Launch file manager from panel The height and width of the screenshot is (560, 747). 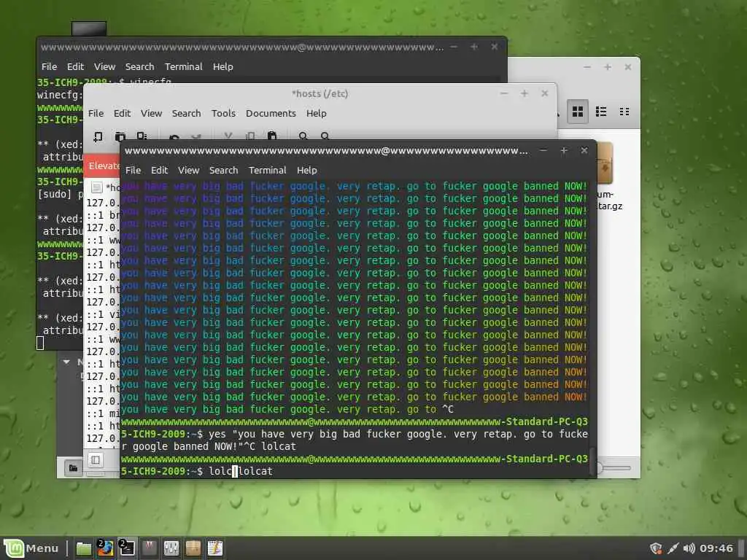coord(84,548)
